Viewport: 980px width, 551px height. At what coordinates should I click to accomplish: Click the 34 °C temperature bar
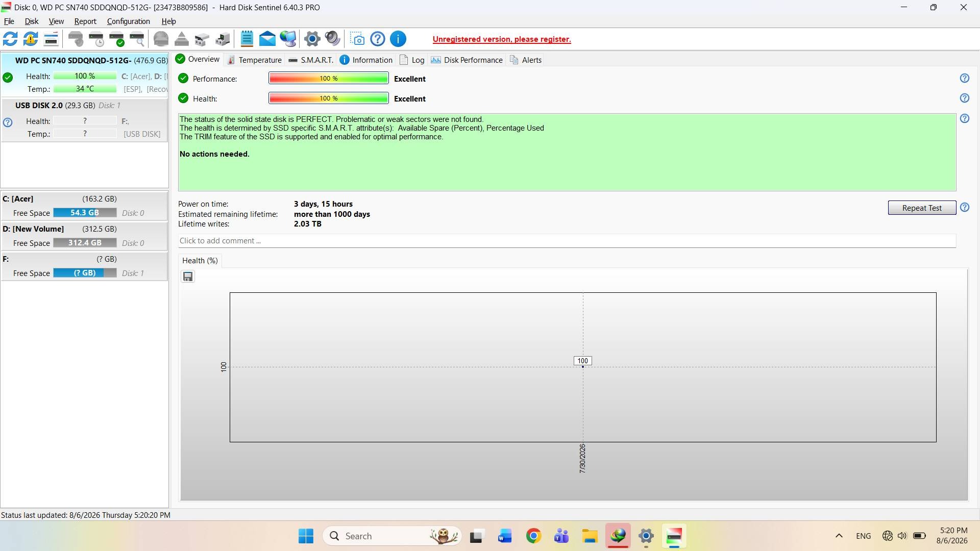coord(85,89)
